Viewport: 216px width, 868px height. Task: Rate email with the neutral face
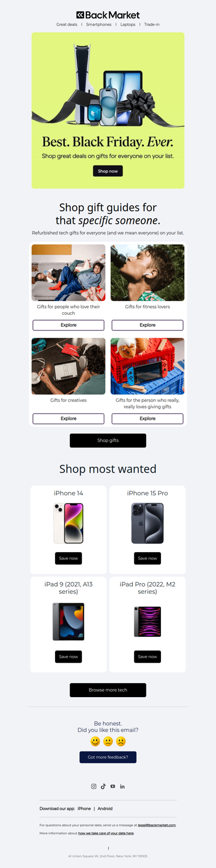(x=108, y=741)
